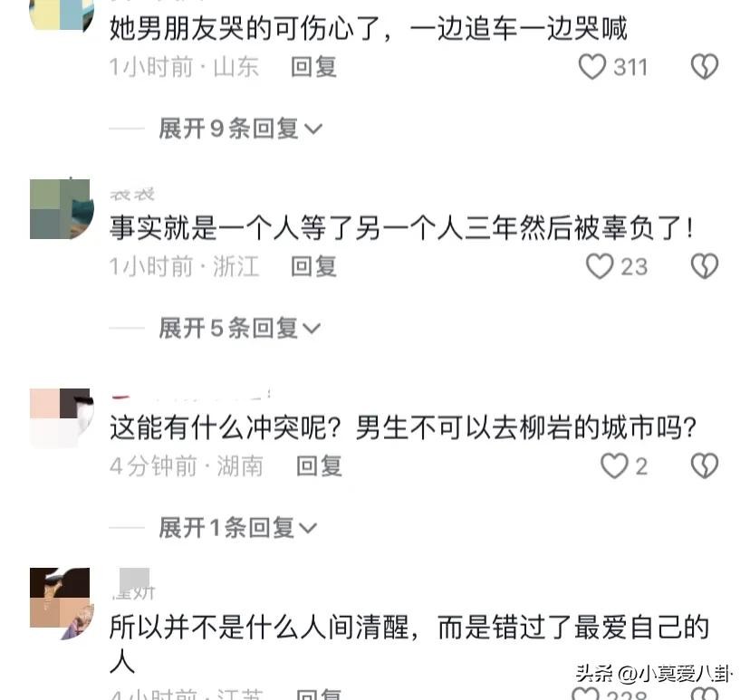This screenshot has height=700, width=750.
Task: Reply to the Zhejiang comment via 回复
Action: click(x=313, y=267)
